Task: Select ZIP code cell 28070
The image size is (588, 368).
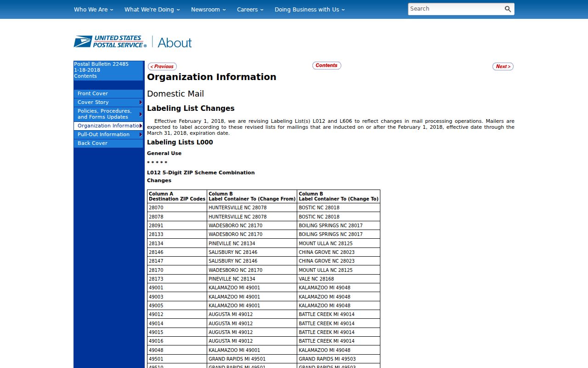Action: [x=177, y=207]
